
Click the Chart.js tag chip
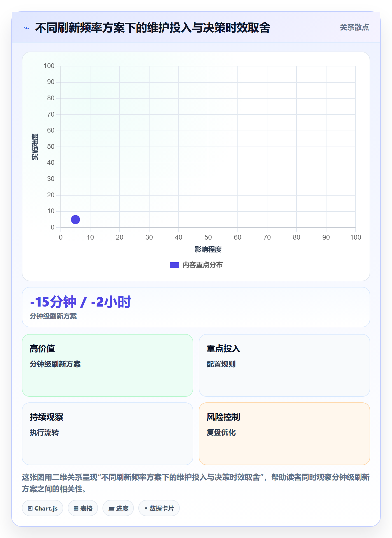[x=43, y=508]
